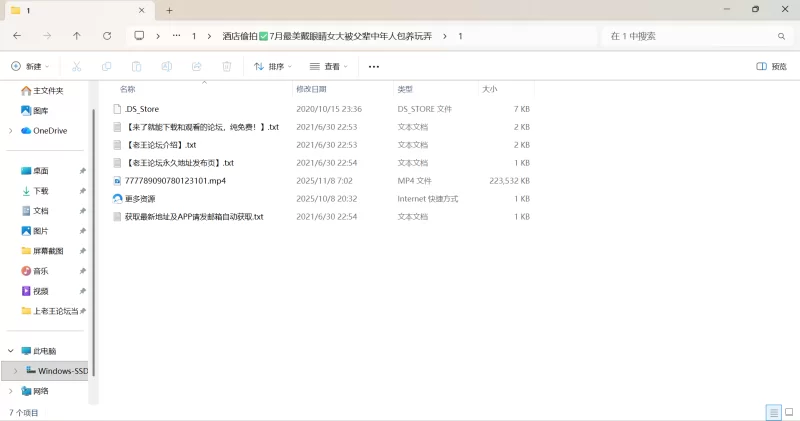This screenshot has height=421, width=800.
Task: Click the Delete trash icon
Action: tap(227, 66)
